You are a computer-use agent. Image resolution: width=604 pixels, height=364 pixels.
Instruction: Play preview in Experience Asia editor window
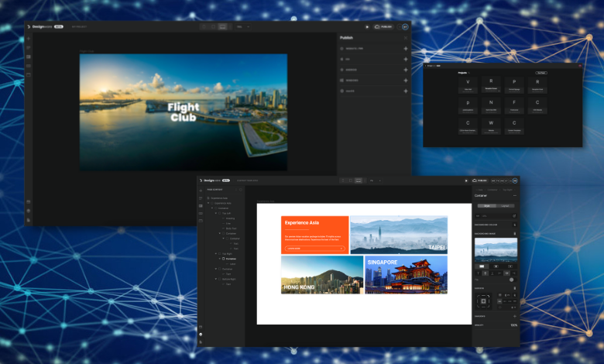[466, 180]
